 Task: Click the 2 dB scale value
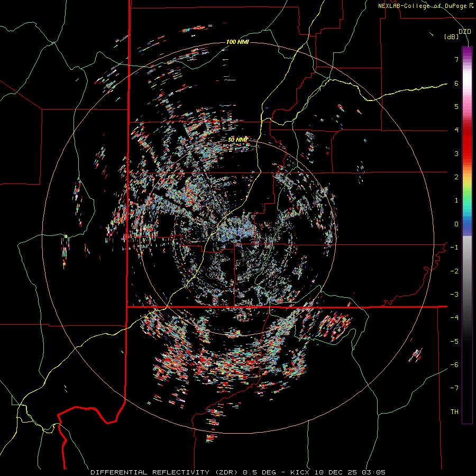coord(456,177)
